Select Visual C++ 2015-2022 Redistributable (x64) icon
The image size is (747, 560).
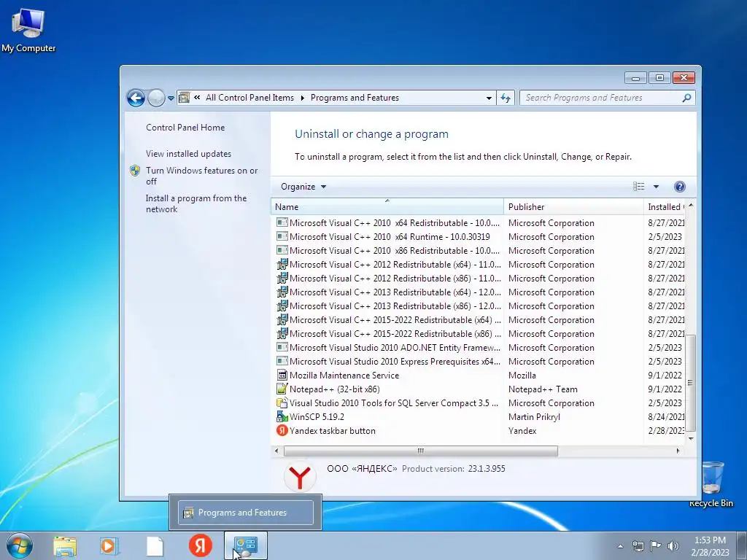282,319
